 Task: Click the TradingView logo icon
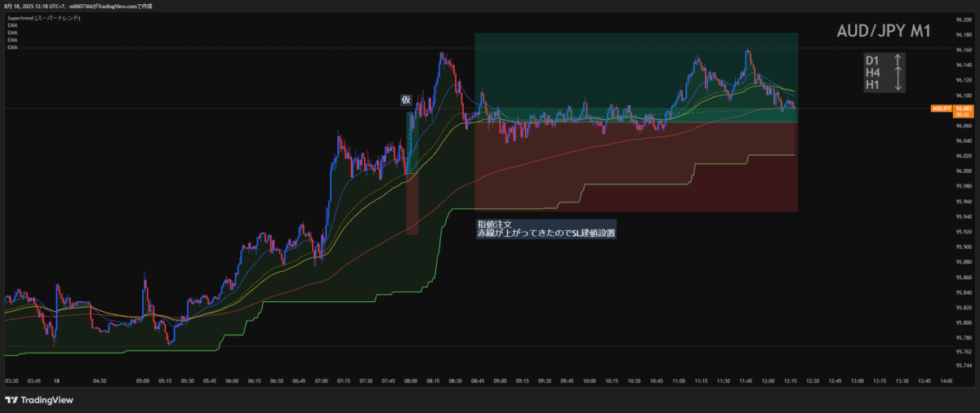pos(11,400)
